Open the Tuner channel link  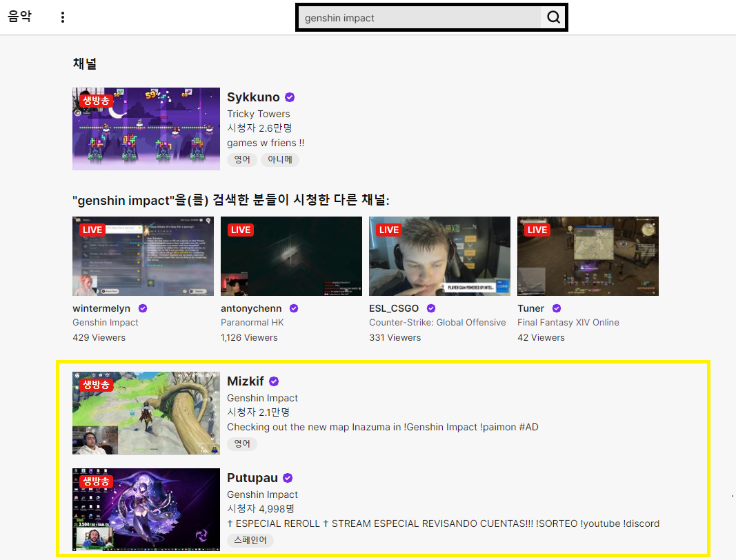531,308
